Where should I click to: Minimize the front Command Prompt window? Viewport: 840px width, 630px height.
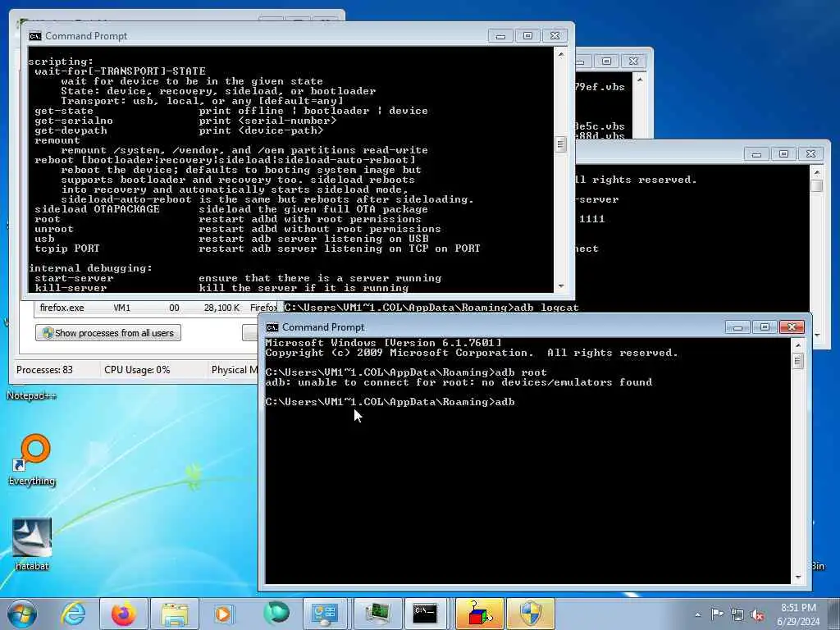pos(737,326)
